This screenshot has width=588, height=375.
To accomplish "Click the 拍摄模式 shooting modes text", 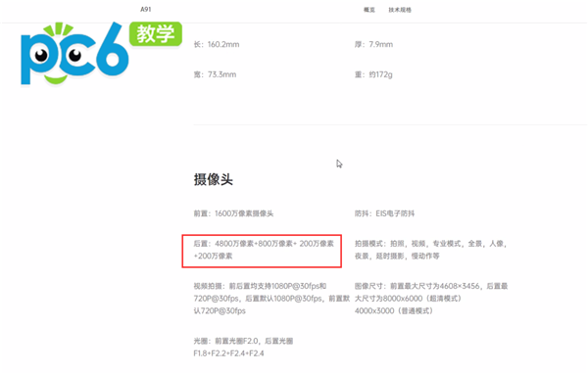I will click(431, 250).
